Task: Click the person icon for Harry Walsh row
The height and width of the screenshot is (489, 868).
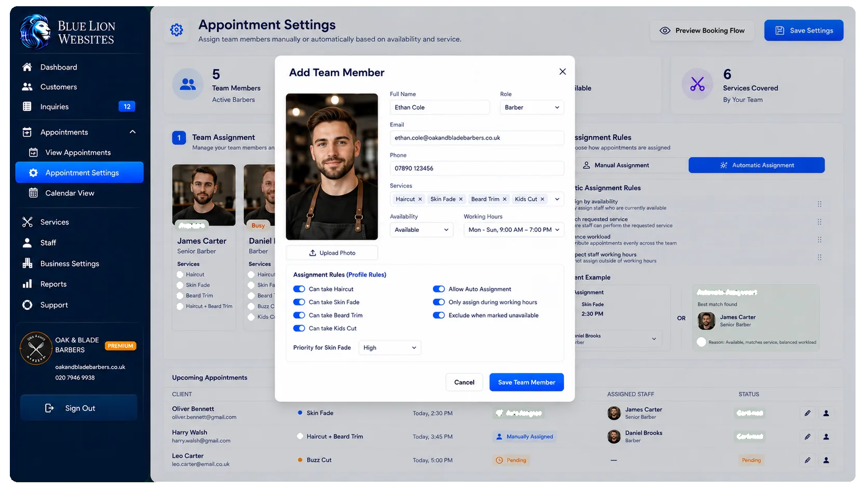Action: pyautogui.click(x=826, y=437)
